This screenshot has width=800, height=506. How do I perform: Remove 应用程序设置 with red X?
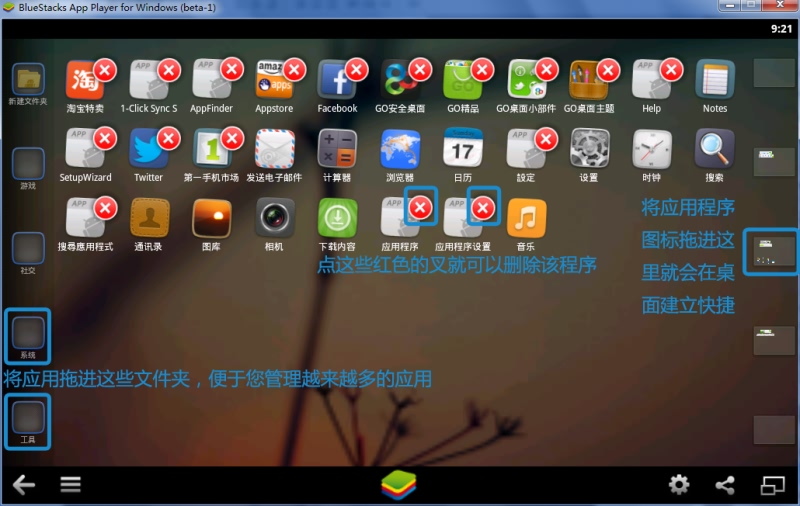pyautogui.click(x=483, y=208)
